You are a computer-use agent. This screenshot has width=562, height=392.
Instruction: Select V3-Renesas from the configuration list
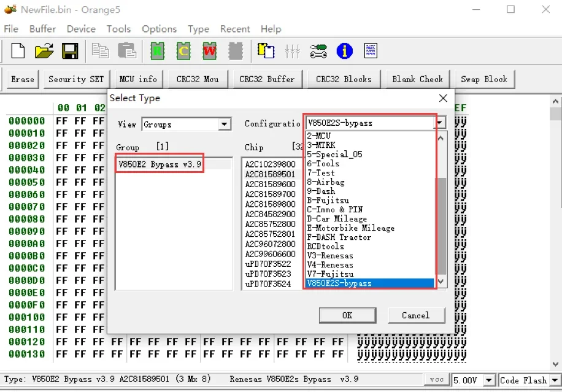click(x=330, y=256)
